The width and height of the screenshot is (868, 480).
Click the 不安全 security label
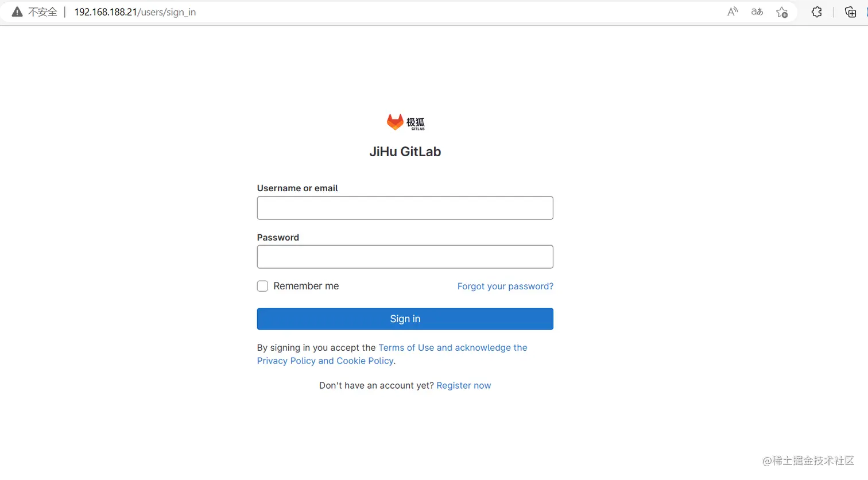coord(42,12)
